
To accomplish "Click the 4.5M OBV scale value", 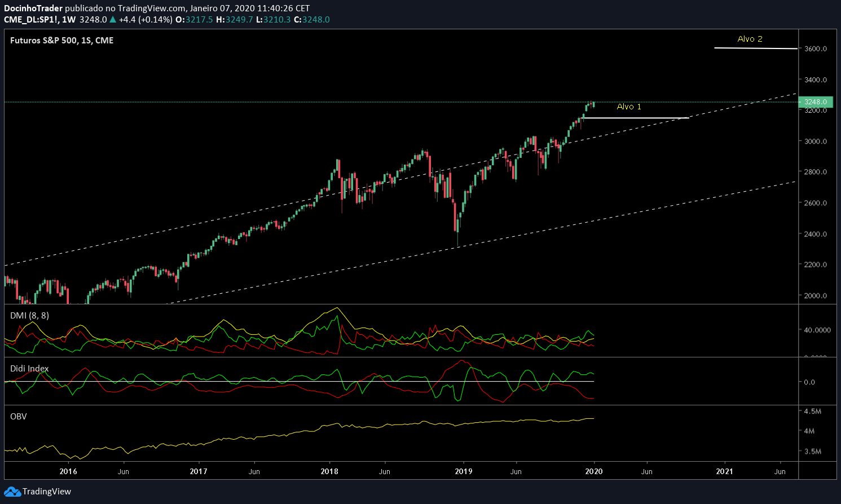I will click(812, 412).
